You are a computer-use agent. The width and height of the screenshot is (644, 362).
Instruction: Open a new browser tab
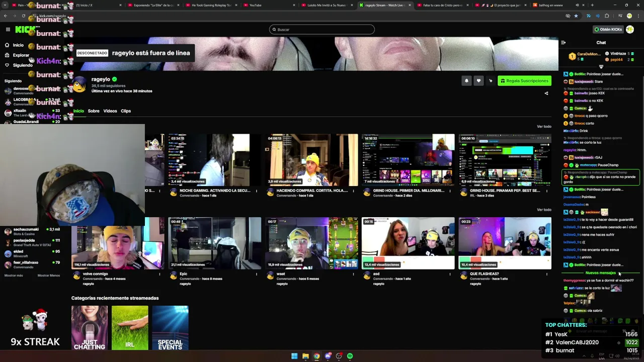point(592,5)
